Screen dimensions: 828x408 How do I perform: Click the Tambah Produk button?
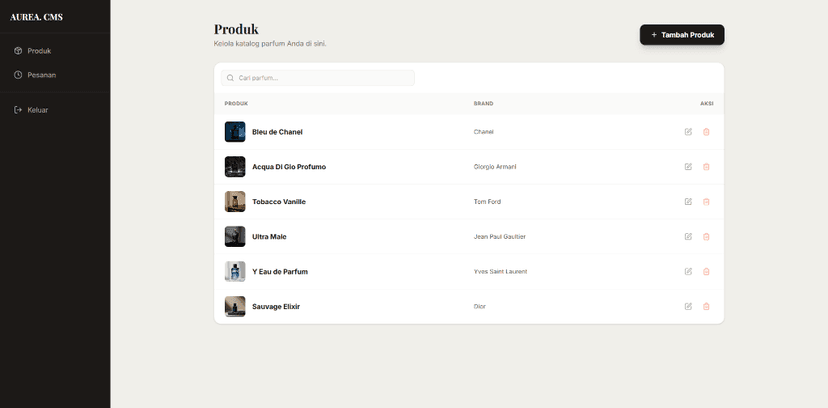[682, 35]
